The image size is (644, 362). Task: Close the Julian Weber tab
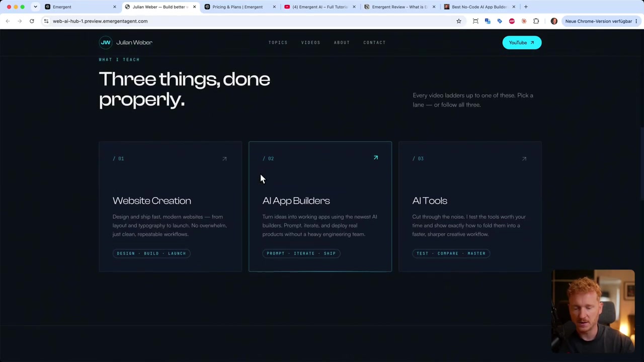tap(194, 7)
